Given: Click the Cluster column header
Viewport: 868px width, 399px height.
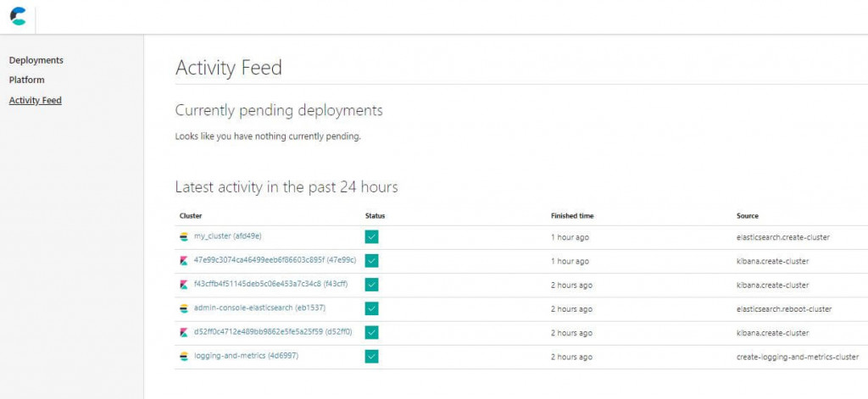Looking at the screenshot, I should [191, 216].
